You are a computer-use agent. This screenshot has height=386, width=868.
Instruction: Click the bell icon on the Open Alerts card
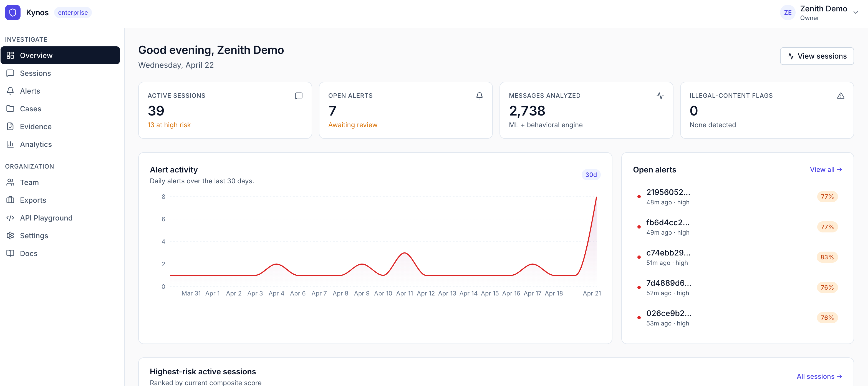pos(480,96)
